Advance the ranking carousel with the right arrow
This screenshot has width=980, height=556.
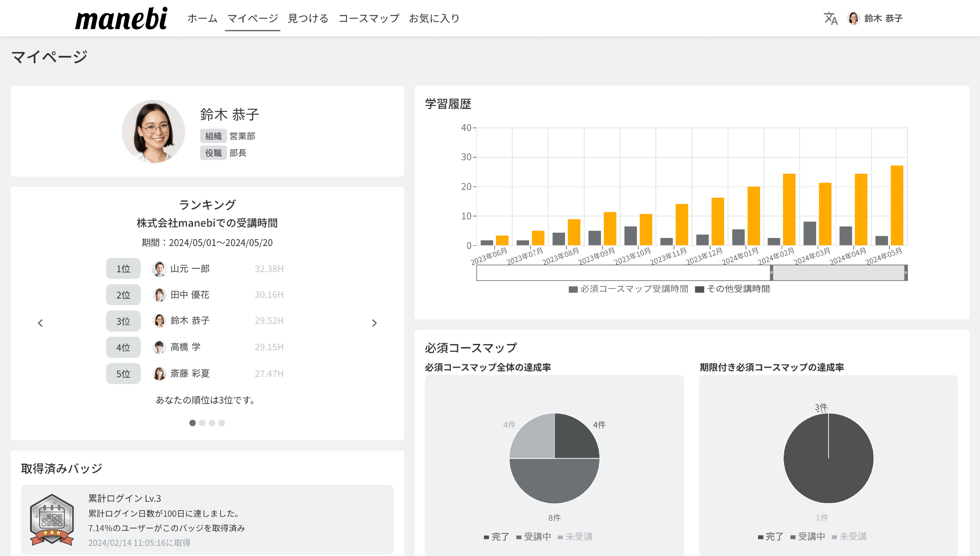coord(375,323)
